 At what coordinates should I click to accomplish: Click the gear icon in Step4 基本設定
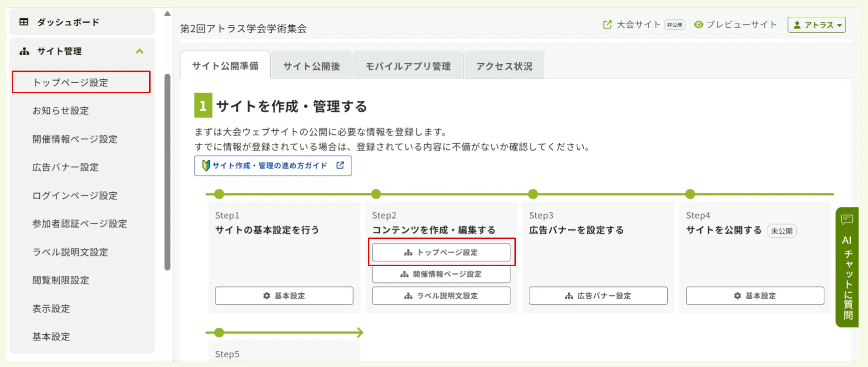click(738, 296)
